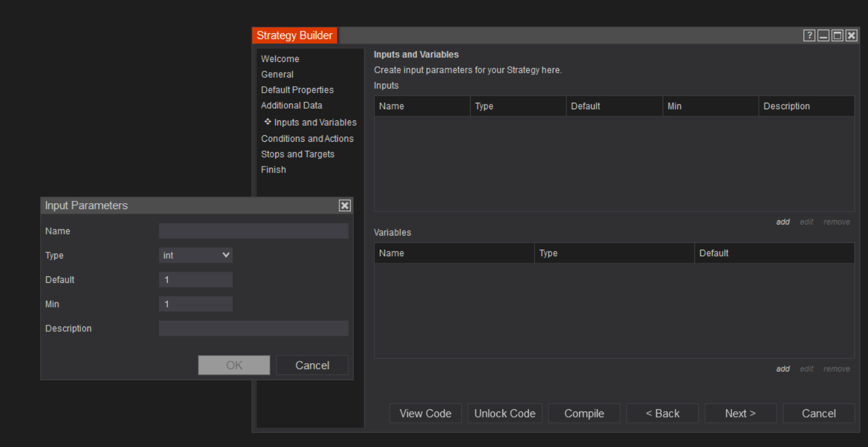This screenshot has height=447, width=868.
Task: Close the Strategy Builder window
Action: pyautogui.click(x=851, y=35)
